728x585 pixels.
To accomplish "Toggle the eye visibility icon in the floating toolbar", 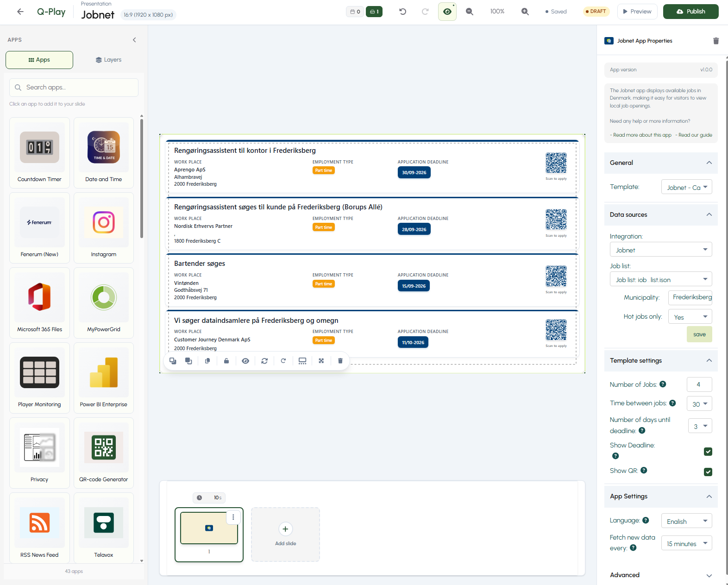I will [x=245, y=361].
